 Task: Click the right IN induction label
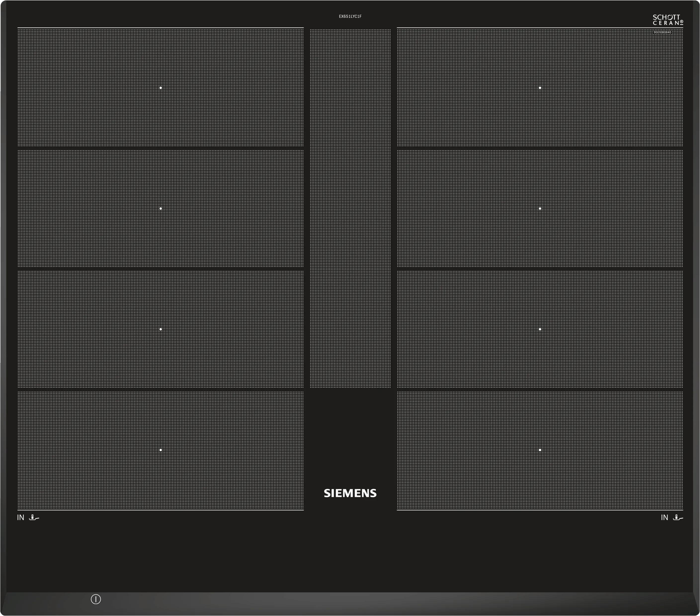(664, 517)
